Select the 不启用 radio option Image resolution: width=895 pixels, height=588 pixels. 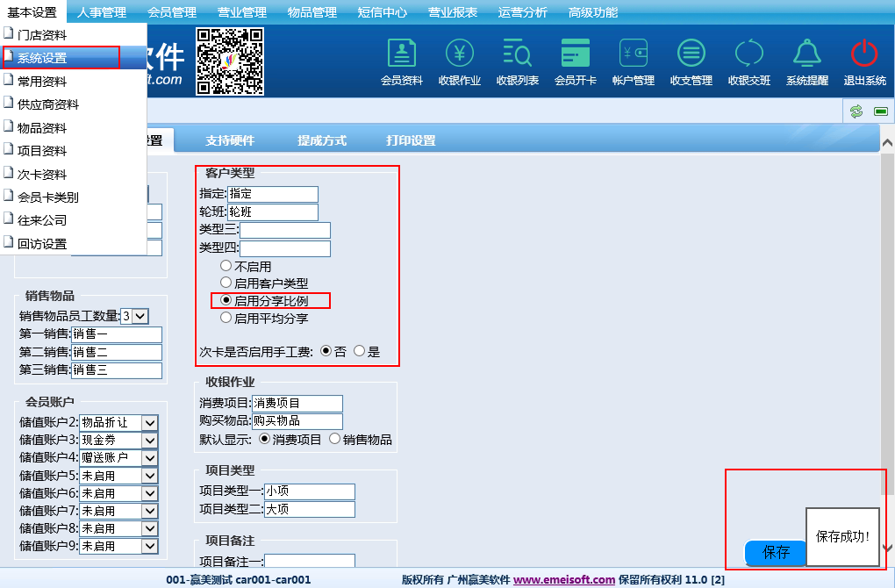226,266
